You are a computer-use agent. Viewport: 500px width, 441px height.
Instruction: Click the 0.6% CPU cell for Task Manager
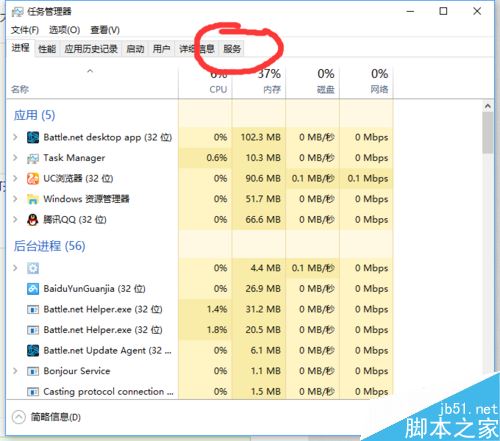pyautogui.click(x=205, y=158)
